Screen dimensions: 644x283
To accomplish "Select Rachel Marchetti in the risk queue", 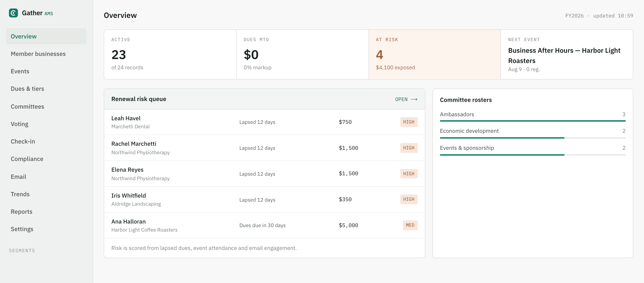I will pyautogui.click(x=265, y=148).
